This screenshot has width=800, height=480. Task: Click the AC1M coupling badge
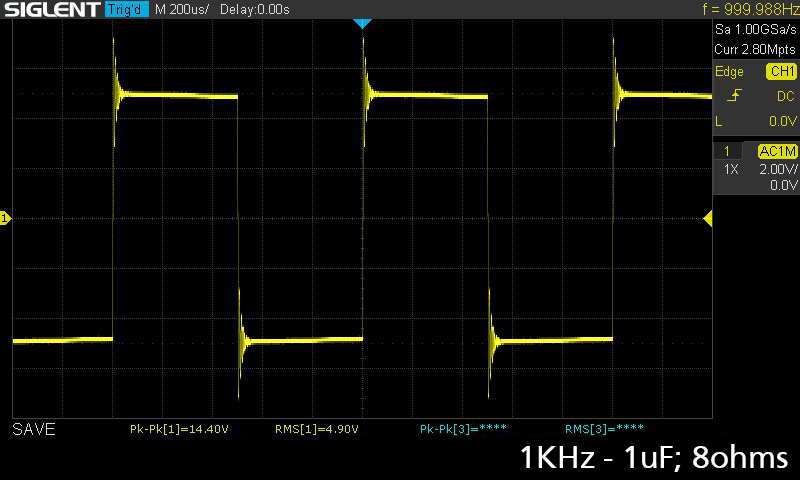[x=777, y=151]
